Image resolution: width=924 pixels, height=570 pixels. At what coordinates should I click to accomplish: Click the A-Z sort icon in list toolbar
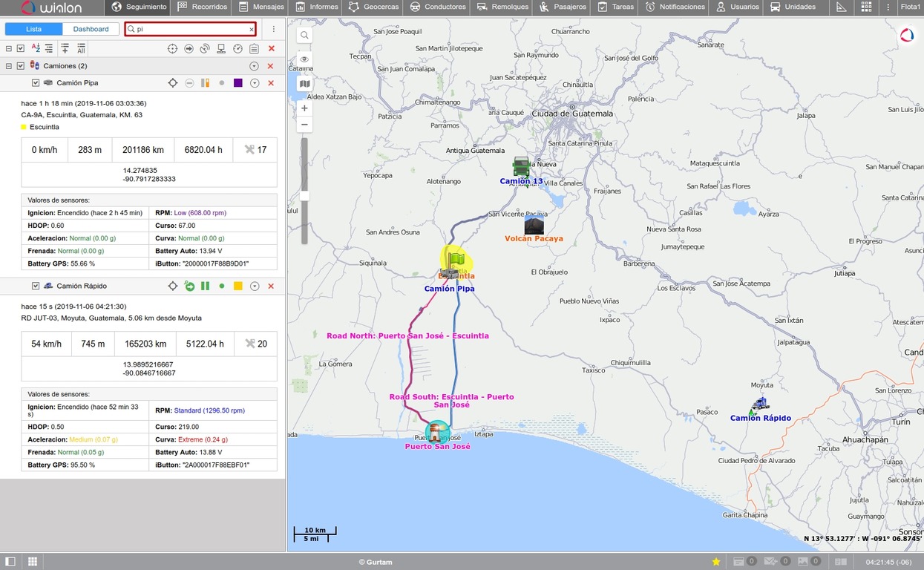(35, 48)
